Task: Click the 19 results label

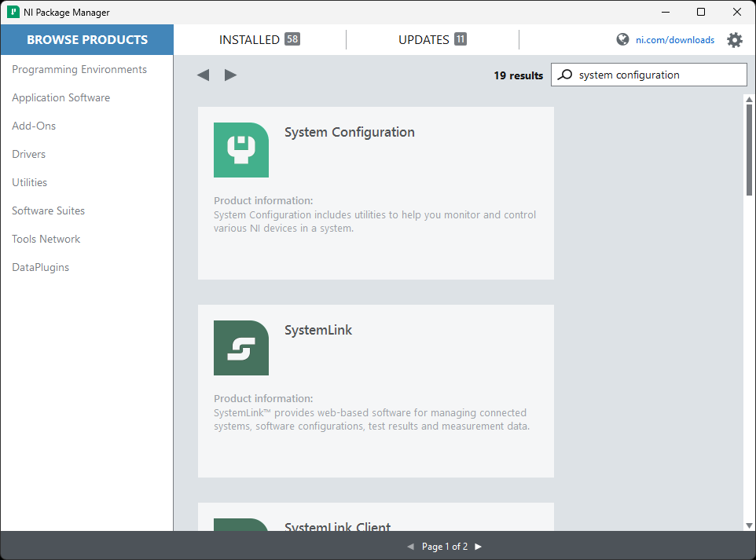Action: tap(519, 75)
